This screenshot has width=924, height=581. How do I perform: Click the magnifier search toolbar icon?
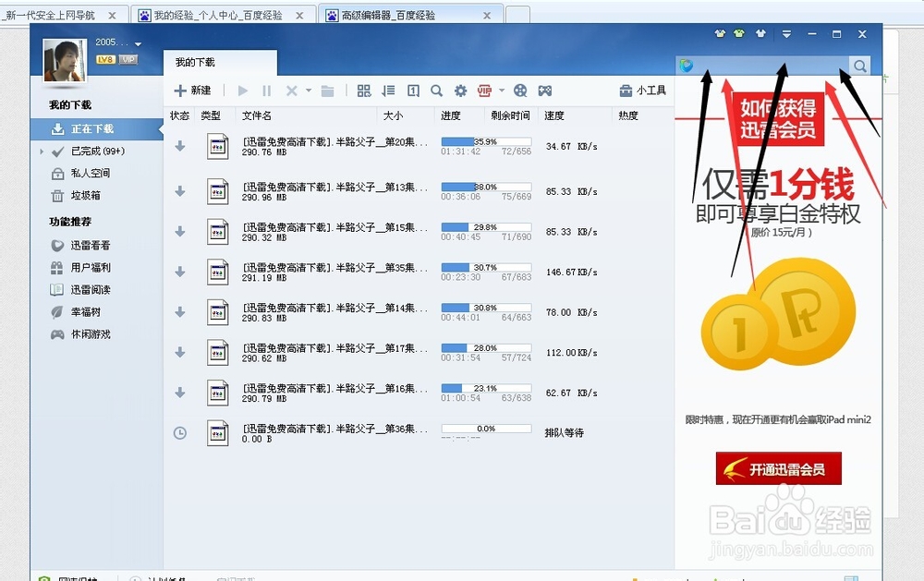[x=436, y=91]
